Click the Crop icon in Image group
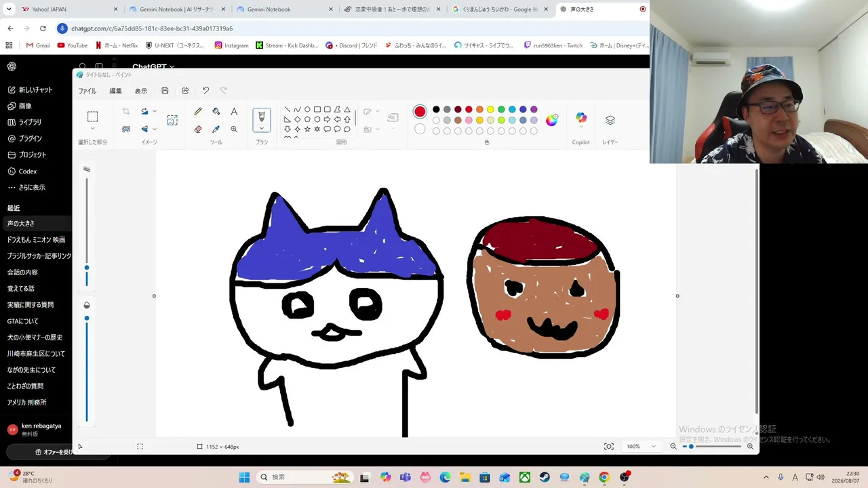The width and height of the screenshot is (868, 488). click(126, 111)
